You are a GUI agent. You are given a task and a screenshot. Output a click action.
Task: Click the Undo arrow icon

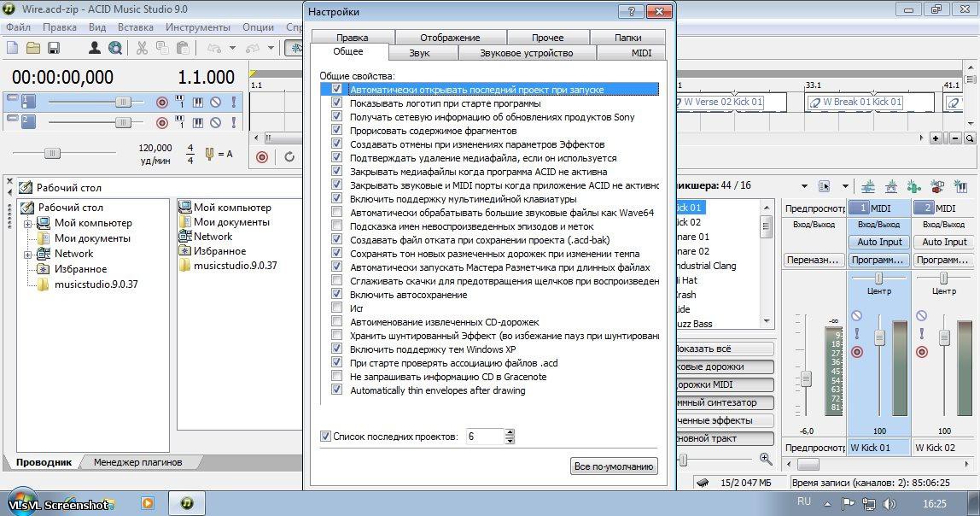pos(214,48)
